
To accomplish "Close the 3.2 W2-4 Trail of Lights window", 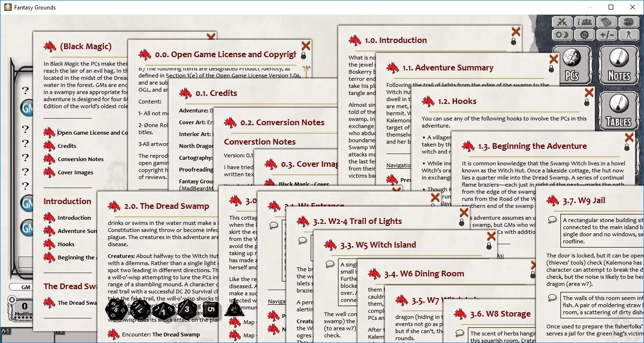I will click(464, 213).
